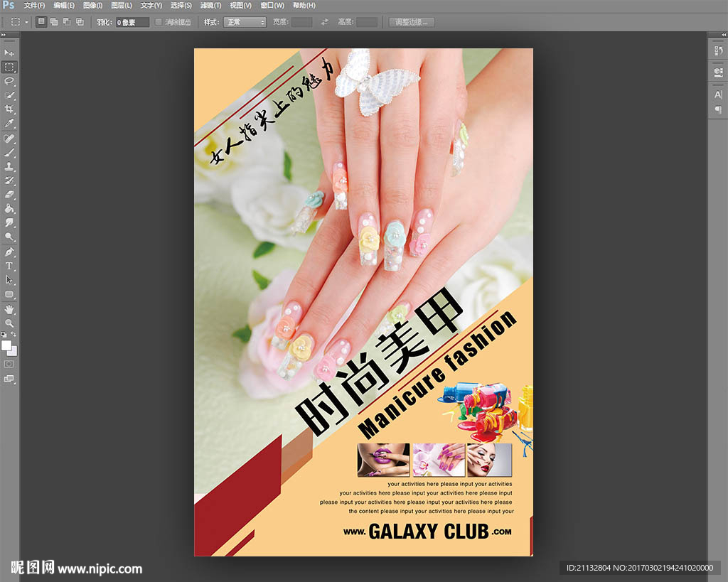Click the 调整边缘 button
The width and height of the screenshot is (728, 582).
click(412, 22)
